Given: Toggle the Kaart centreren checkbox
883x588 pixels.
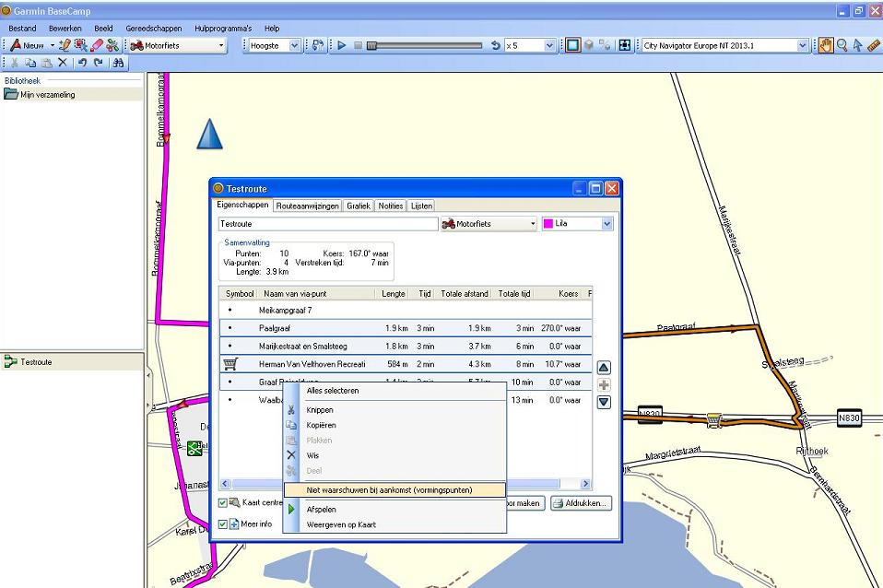Looking at the screenshot, I should point(223,503).
